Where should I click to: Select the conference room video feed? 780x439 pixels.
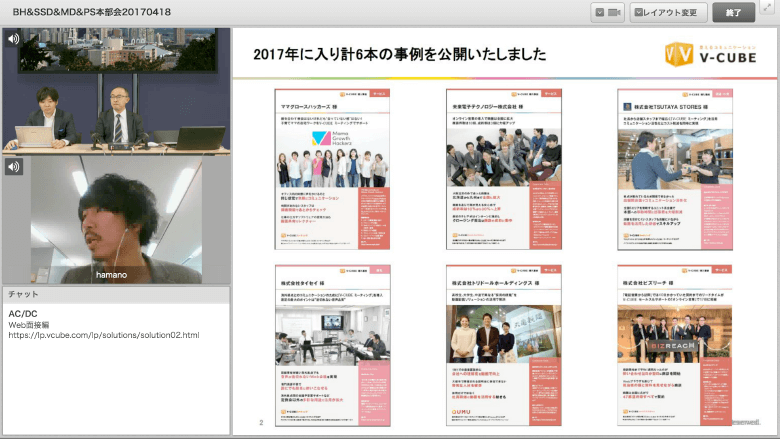(116, 90)
